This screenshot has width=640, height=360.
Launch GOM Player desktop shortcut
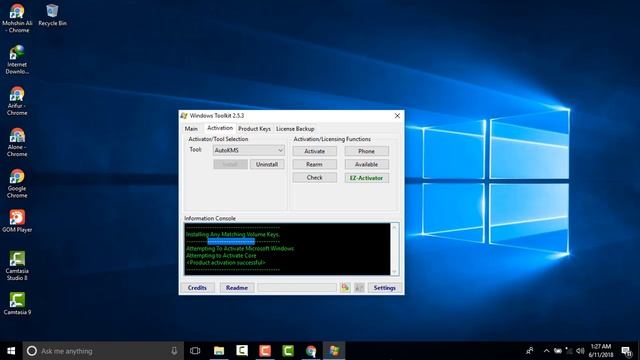click(x=17, y=221)
